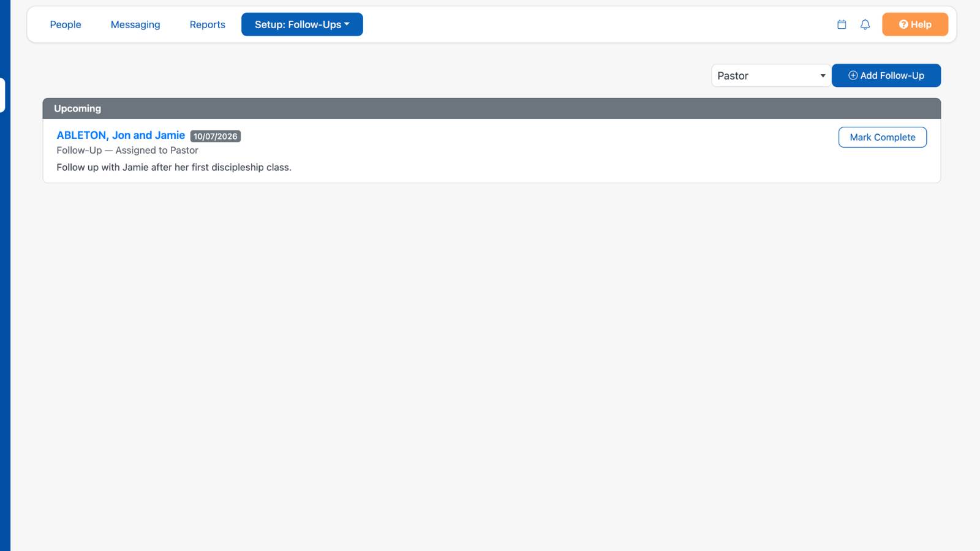
Task: Open the orange Help button
Action: click(x=915, y=24)
